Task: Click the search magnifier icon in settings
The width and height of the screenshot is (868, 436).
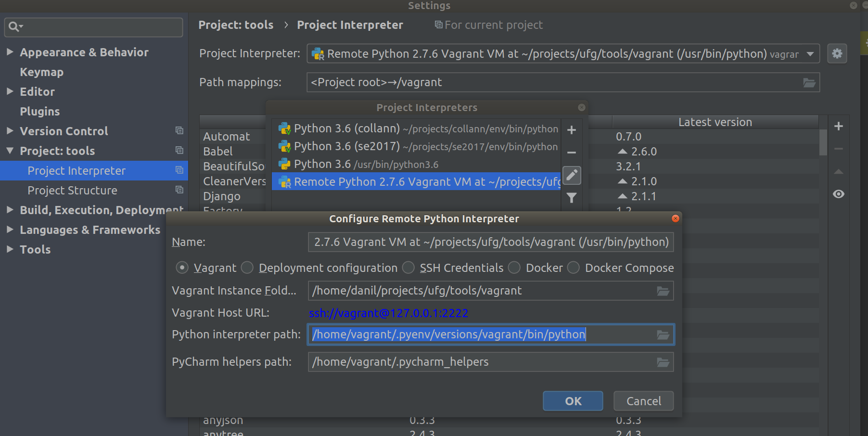Action: 15,27
